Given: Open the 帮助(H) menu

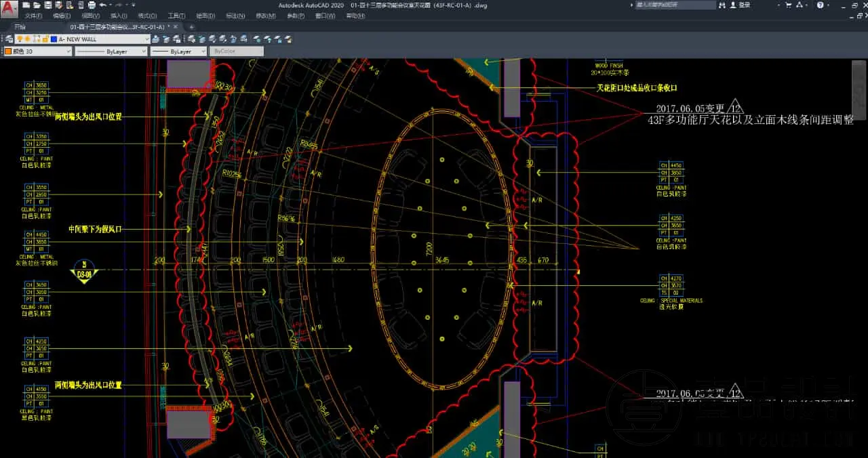Looking at the screenshot, I should [x=355, y=16].
